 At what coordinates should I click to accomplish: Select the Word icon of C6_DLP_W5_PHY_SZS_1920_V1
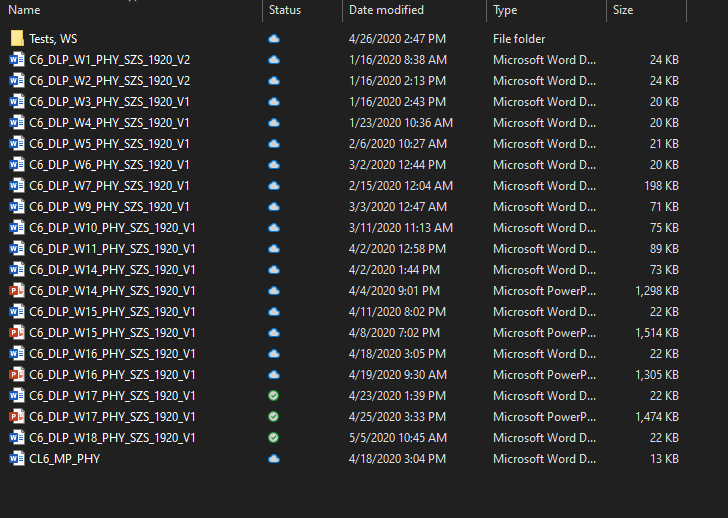17,143
